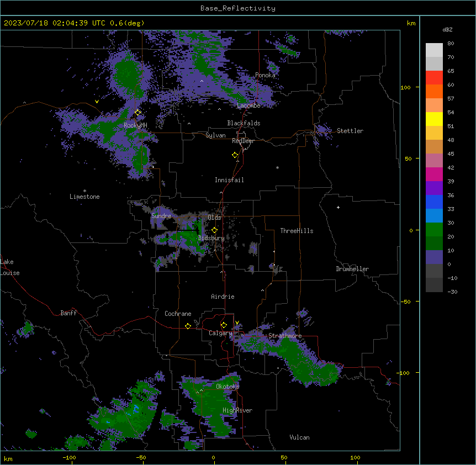
Task: Click the -100 tick on the vertical axis
Action: (x=404, y=373)
